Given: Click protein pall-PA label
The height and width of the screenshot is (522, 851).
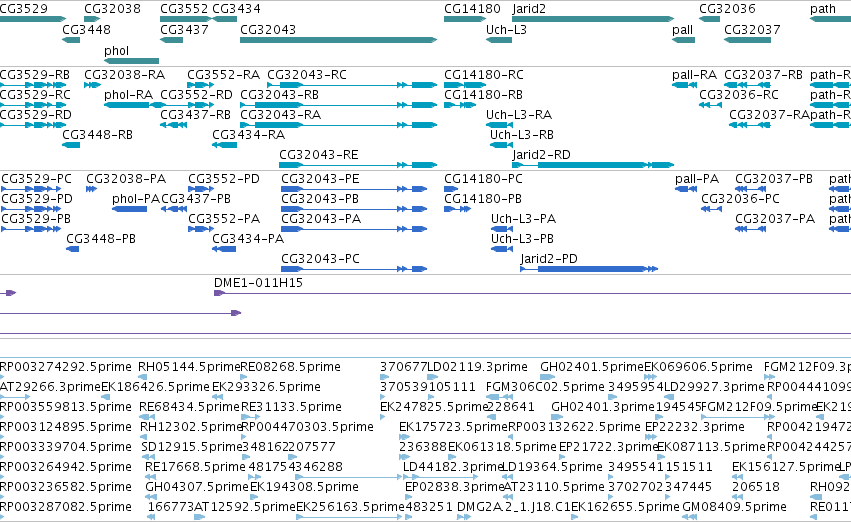Looking at the screenshot, I should [697, 179].
